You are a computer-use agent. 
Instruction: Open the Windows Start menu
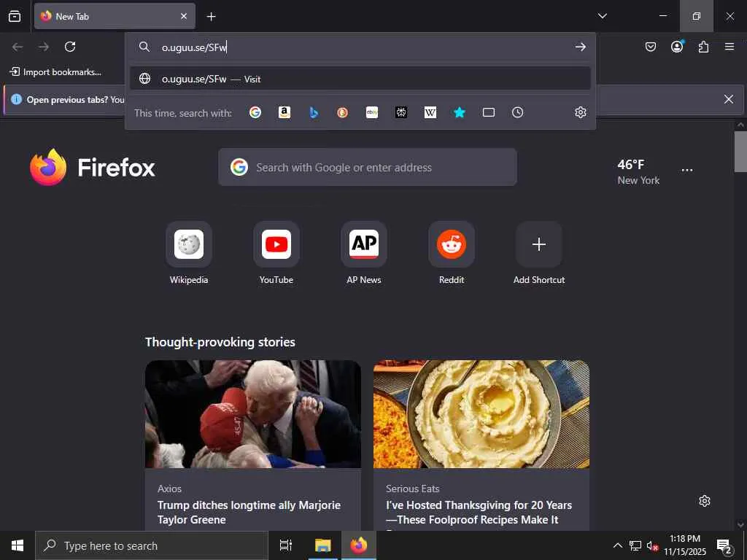[18, 545]
